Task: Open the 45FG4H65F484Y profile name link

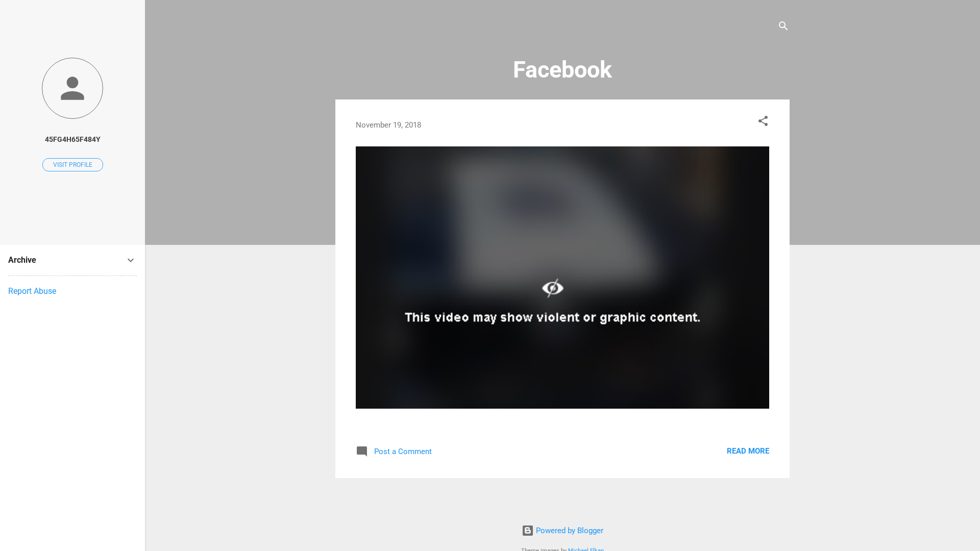Action: point(72,139)
